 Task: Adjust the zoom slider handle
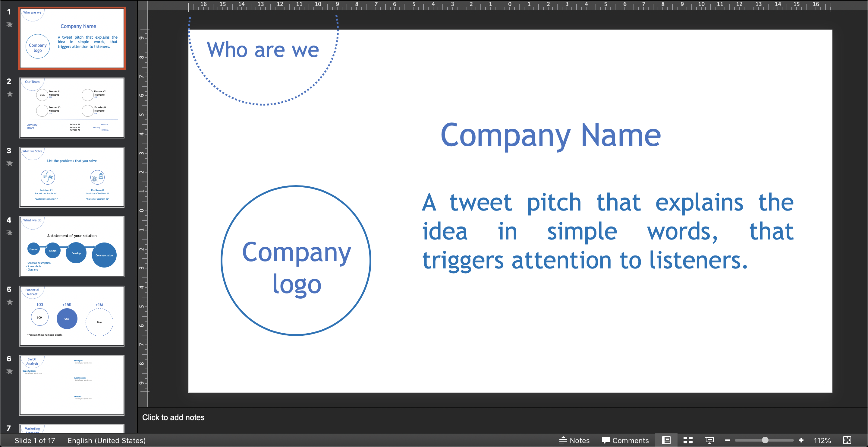click(x=765, y=440)
